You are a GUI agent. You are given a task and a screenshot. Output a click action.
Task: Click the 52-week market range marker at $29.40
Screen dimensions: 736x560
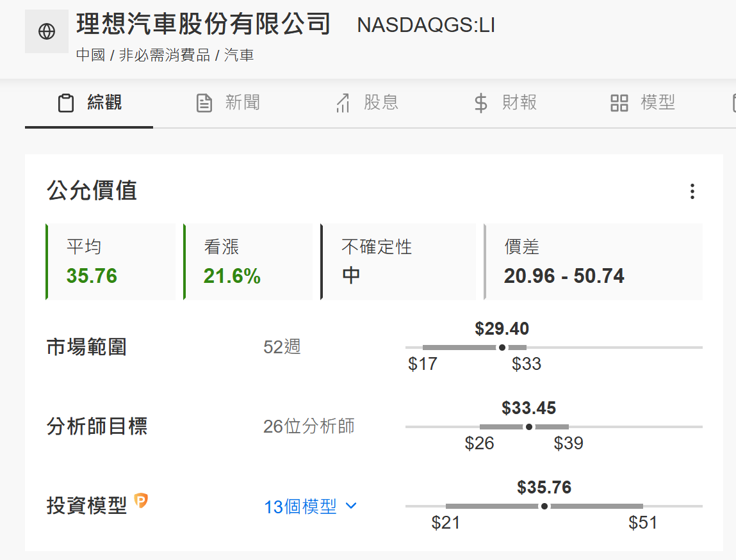tap(502, 348)
